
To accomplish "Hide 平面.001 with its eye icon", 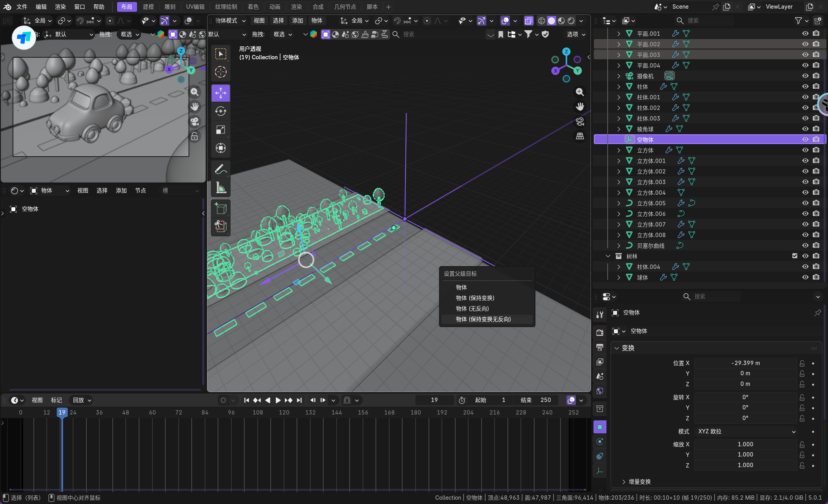I will click(x=805, y=34).
